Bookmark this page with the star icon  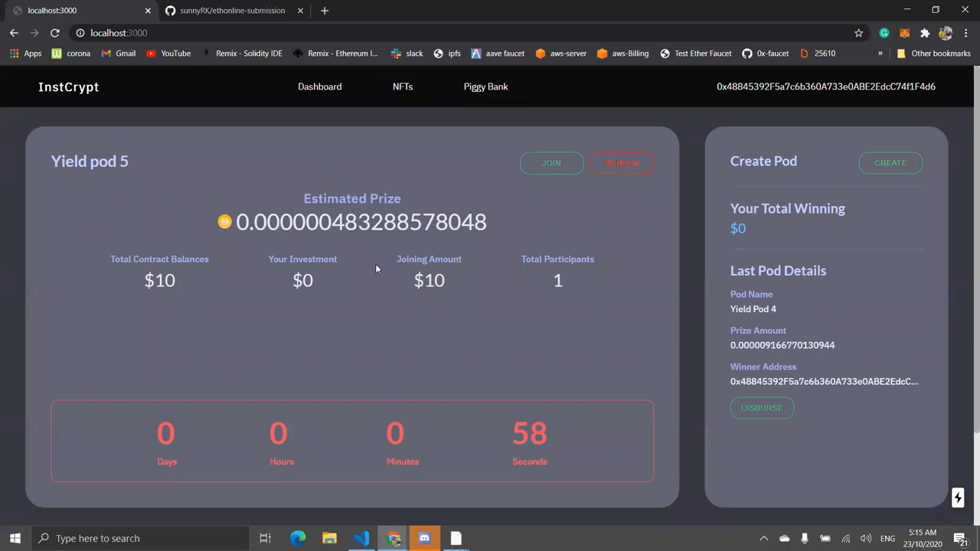point(858,33)
